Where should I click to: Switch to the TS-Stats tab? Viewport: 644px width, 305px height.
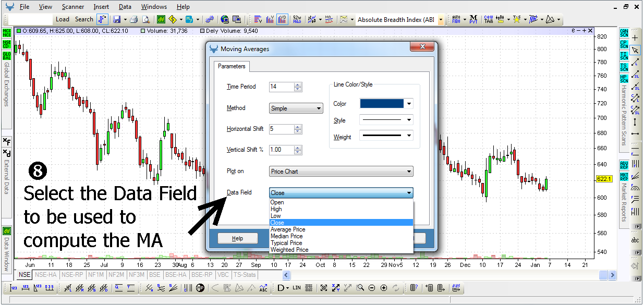[245, 274]
